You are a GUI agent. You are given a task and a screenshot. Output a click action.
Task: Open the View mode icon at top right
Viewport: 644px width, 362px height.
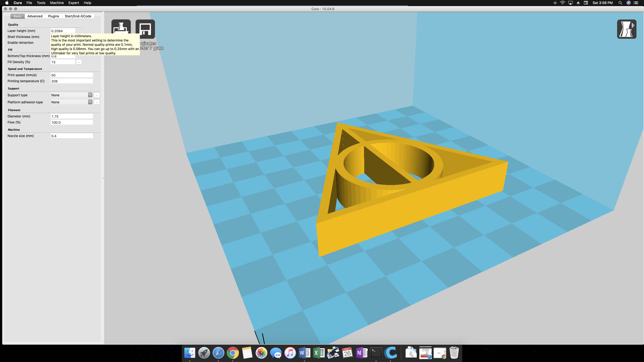tap(627, 29)
